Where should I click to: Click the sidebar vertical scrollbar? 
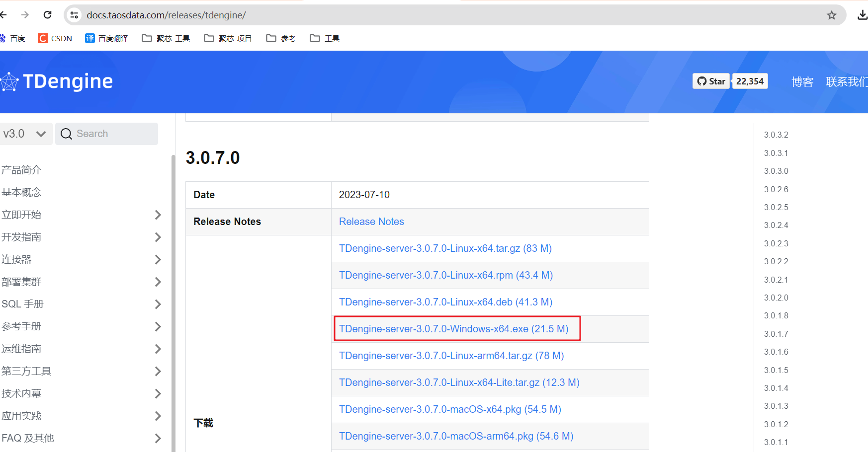[173, 303]
